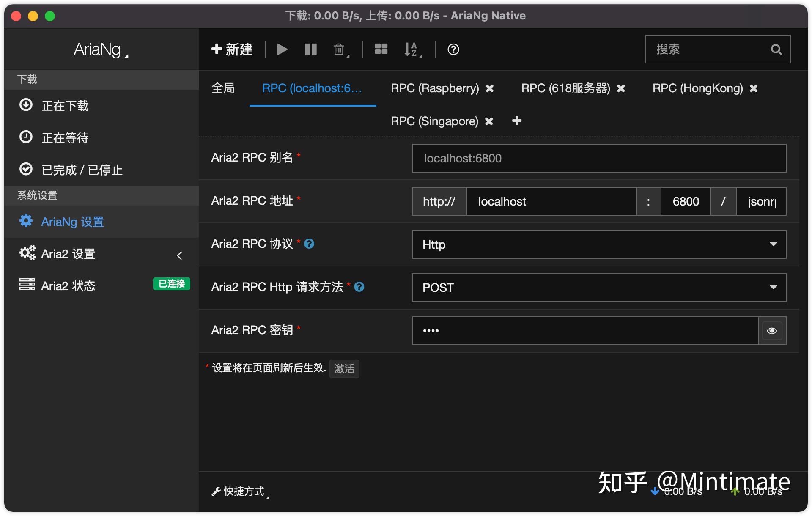Click the localhost host address field
The height and width of the screenshot is (516, 812).
tap(551, 201)
